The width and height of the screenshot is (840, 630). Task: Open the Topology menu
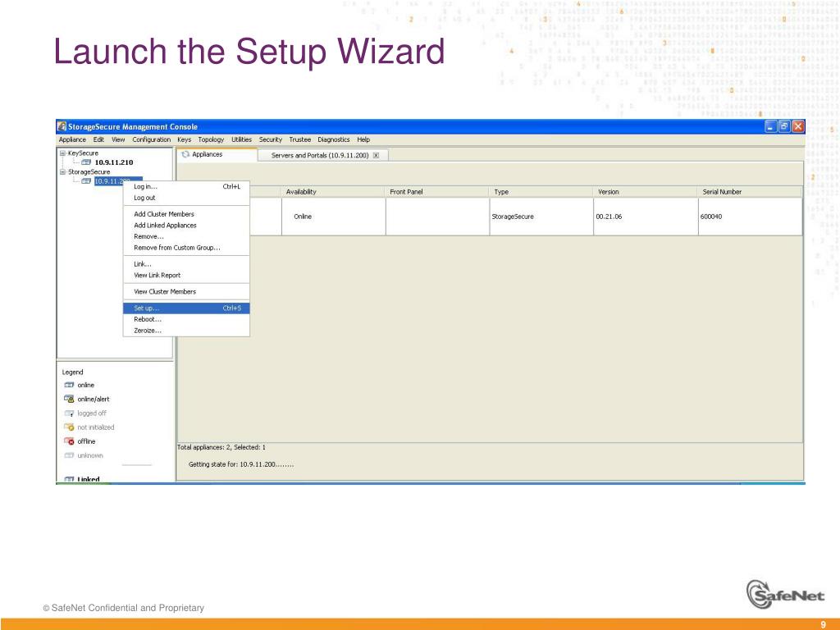(211, 139)
